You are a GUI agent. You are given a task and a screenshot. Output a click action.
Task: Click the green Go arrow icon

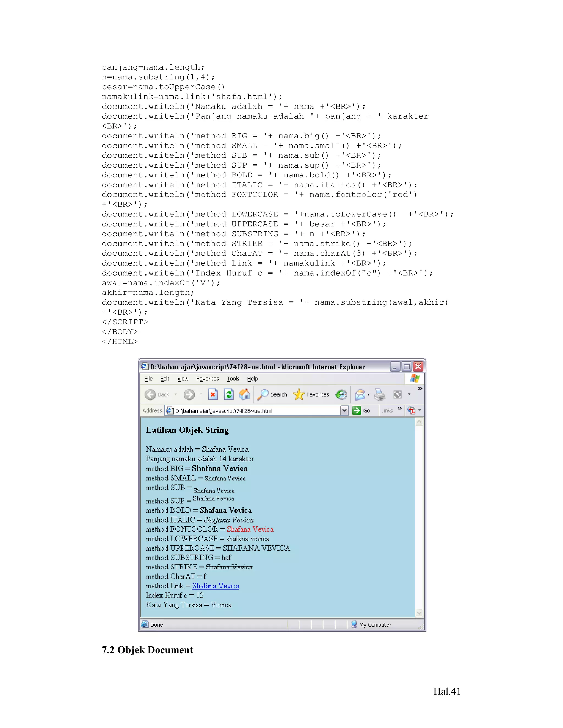click(x=357, y=410)
